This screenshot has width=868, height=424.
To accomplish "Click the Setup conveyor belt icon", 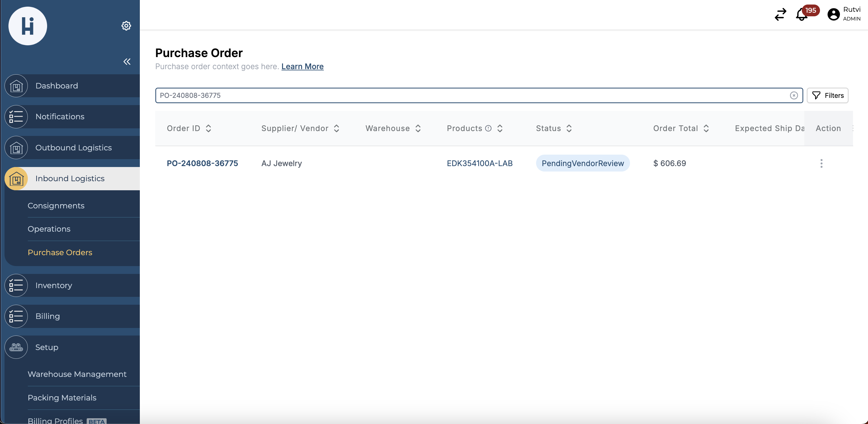I will point(16,347).
